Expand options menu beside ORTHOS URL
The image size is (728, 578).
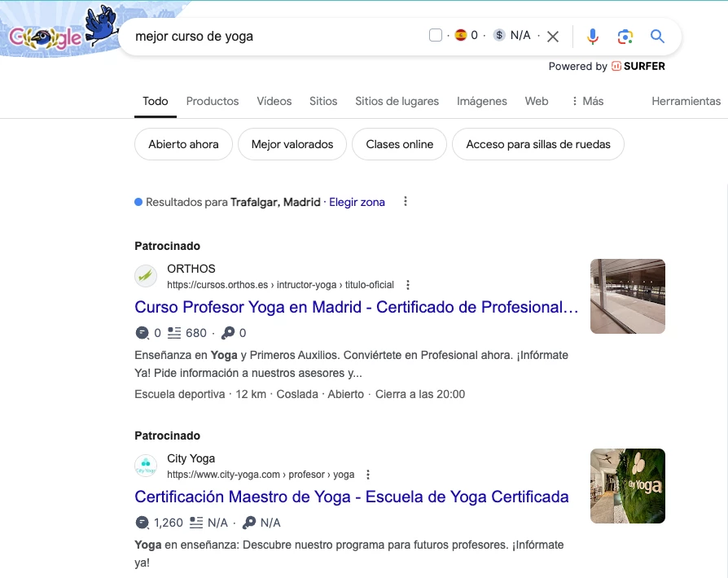click(408, 285)
